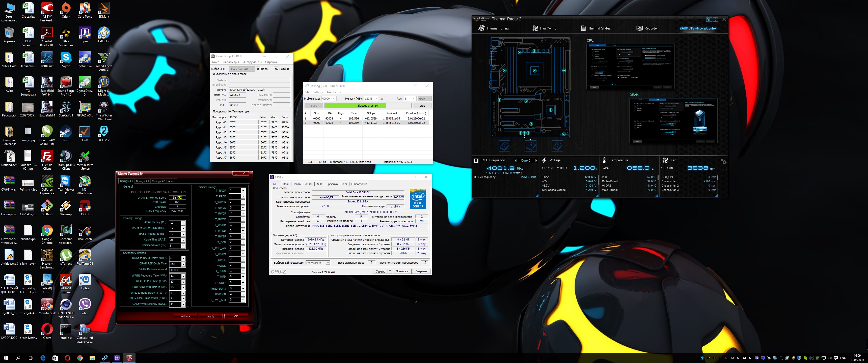Click the Opera icon in the taskbar

click(x=67, y=358)
